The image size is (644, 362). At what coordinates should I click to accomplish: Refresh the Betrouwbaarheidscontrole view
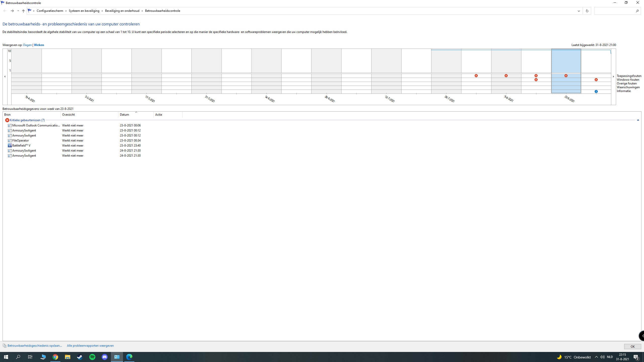(587, 11)
